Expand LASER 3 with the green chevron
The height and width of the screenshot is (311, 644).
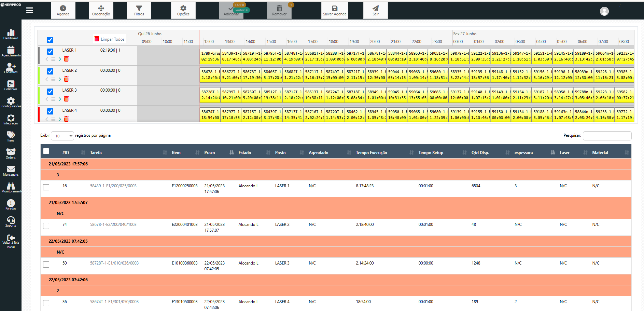pos(60,99)
